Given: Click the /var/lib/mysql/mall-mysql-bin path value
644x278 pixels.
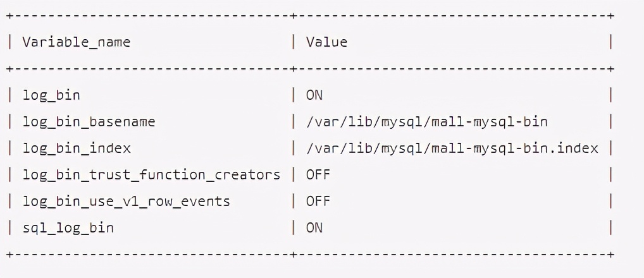Looking at the screenshot, I should click(x=427, y=122).
